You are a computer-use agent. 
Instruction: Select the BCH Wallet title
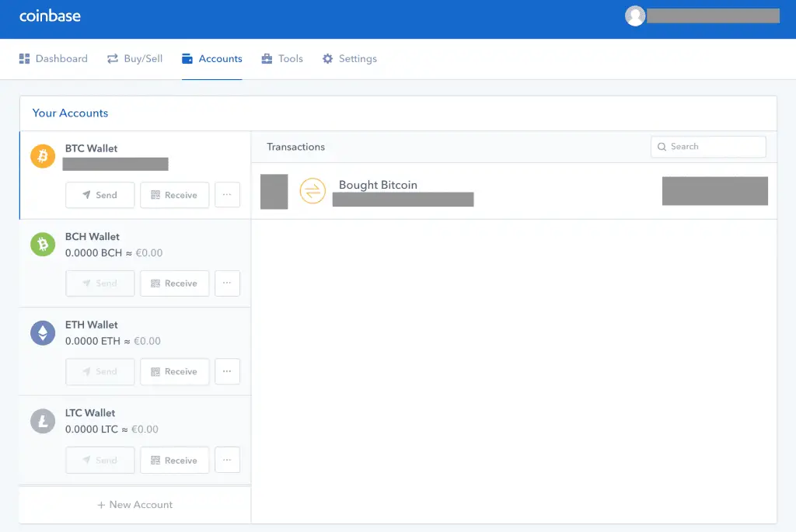pos(93,237)
